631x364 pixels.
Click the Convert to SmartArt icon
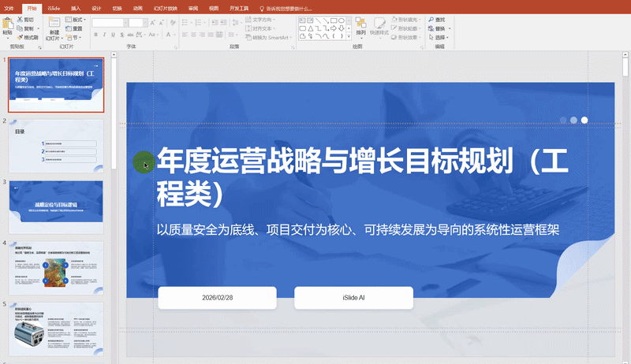(x=248, y=37)
